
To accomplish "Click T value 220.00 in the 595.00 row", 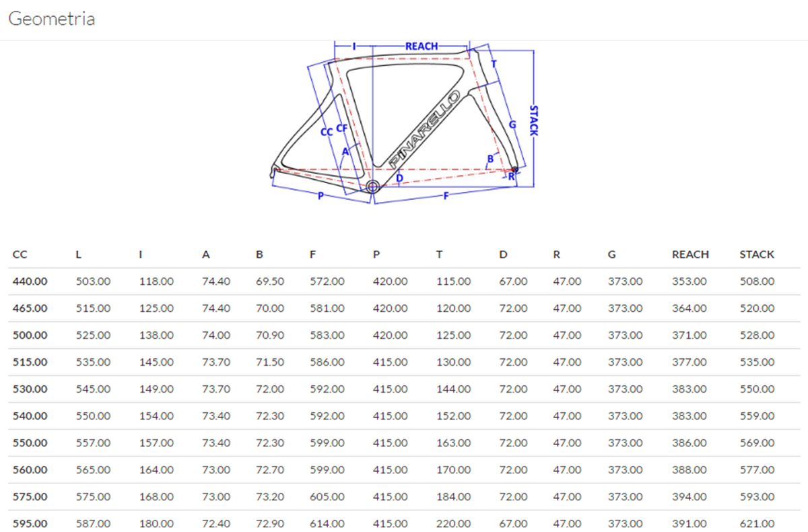I will coord(454,524).
